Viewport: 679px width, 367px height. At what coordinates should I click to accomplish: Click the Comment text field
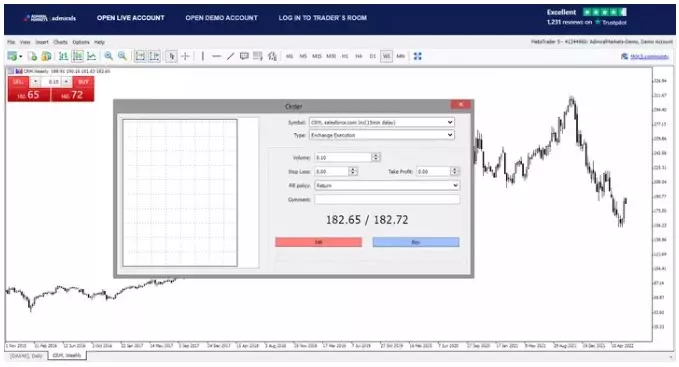[387, 200]
